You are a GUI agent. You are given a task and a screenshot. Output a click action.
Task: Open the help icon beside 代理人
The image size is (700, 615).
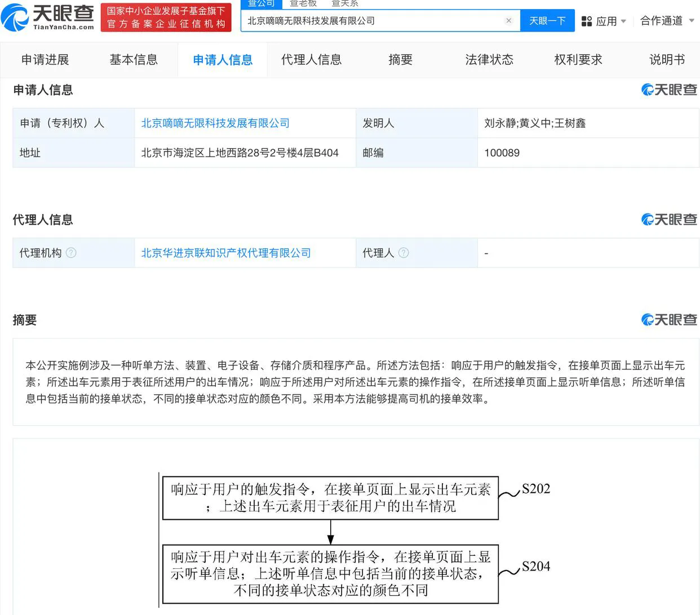(x=404, y=253)
